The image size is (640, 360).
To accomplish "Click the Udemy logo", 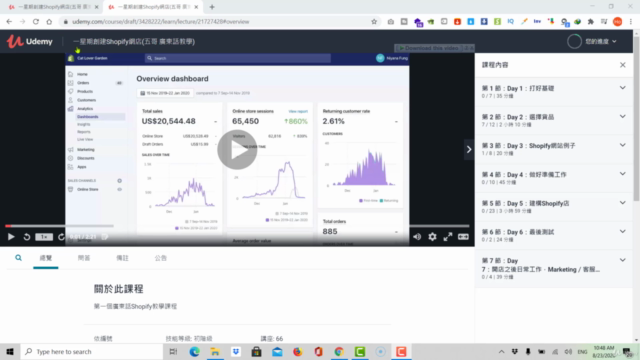I will click(x=30, y=41).
